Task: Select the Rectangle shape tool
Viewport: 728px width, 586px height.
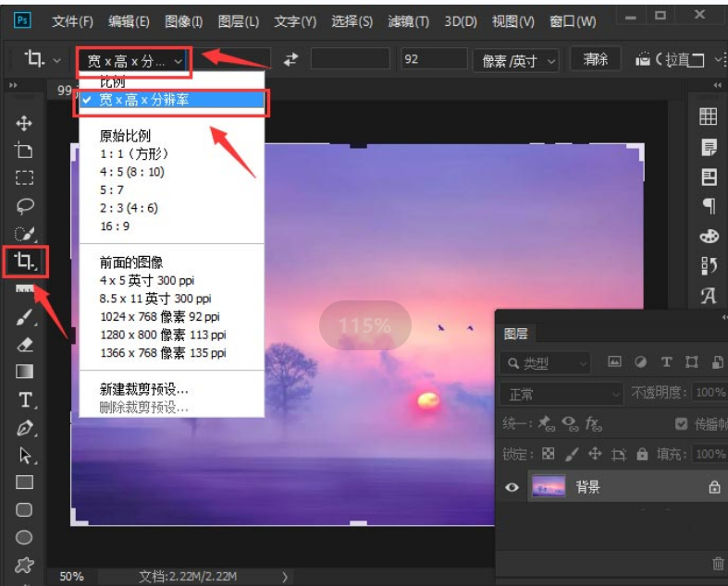Action: point(24,482)
